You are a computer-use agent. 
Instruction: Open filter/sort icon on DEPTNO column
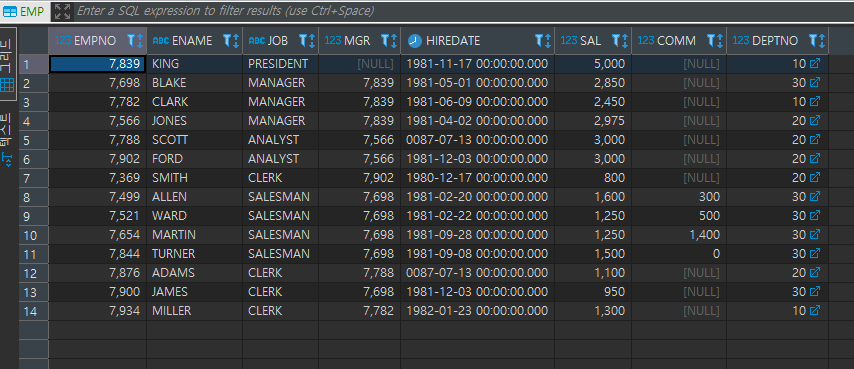click(818, 40)
